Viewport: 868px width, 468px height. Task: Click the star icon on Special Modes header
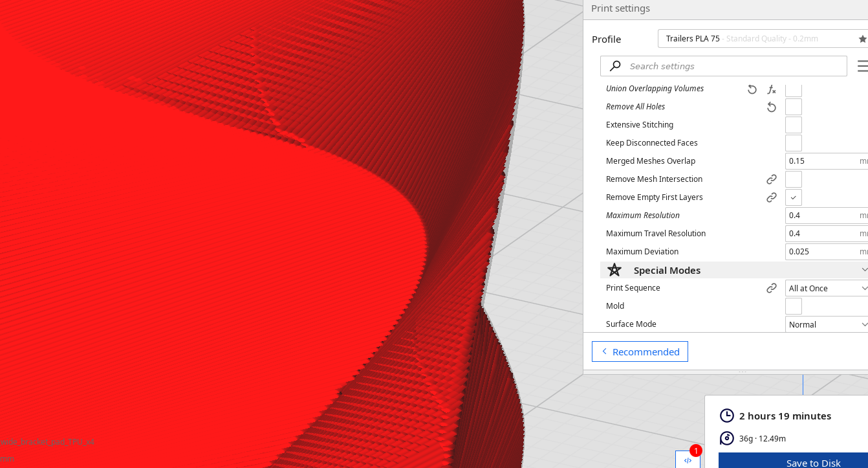613,270
